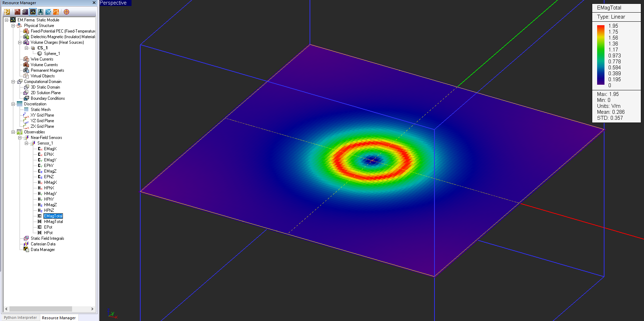
Task: Click the teal circuit module toolbar icon
Action: [41, 12]
